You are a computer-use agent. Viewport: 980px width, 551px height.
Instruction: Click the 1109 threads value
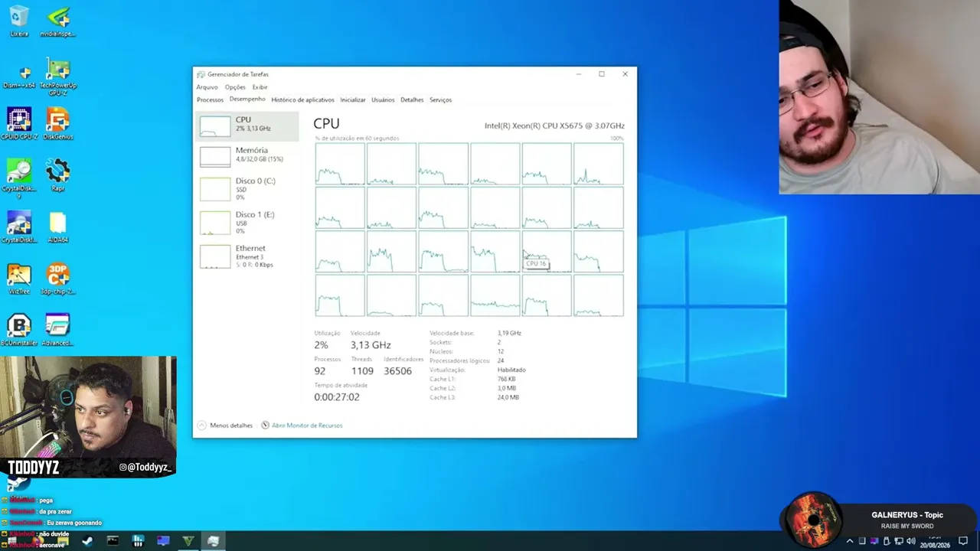tap(362, 371)
